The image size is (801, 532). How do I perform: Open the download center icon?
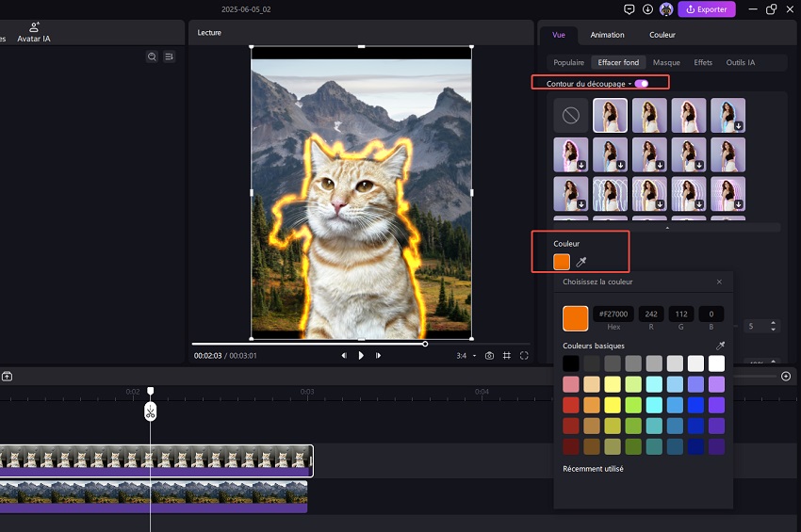647,9
